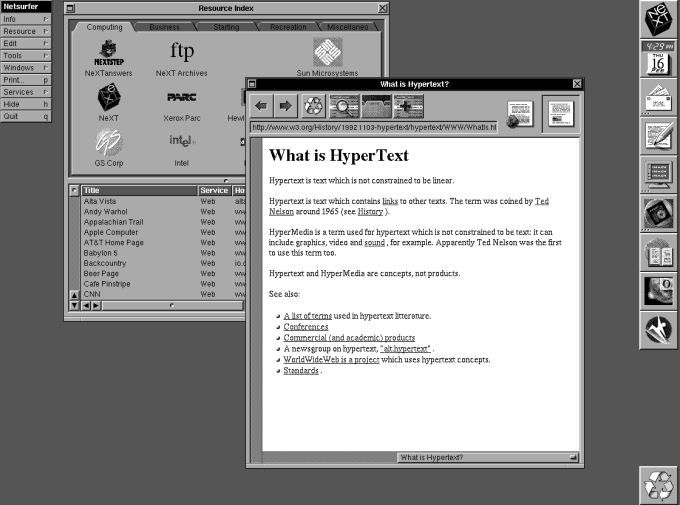Image resolution: width=680 pixels, height=505 pixels.
Task: Open the Info menu
Action: point(26,19)
